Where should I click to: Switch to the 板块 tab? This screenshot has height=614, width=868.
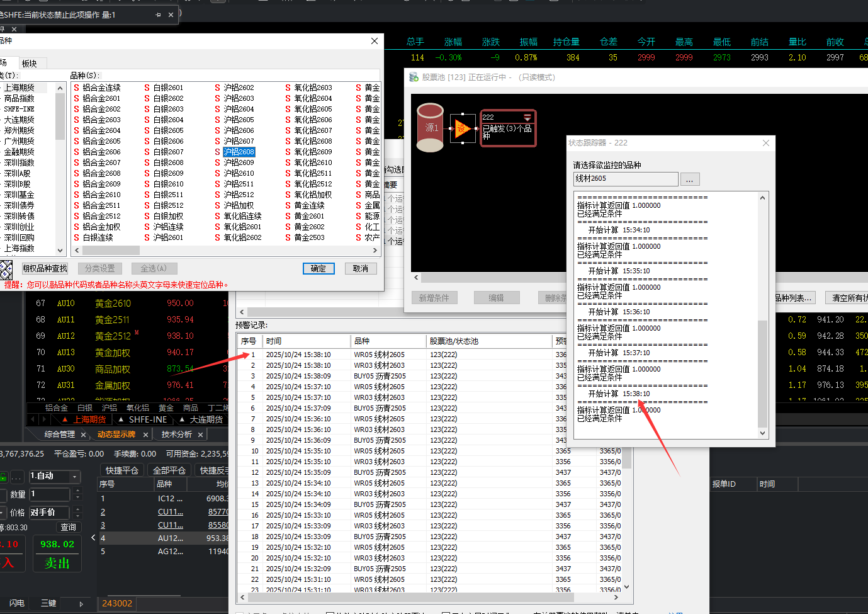click(30, 64)
